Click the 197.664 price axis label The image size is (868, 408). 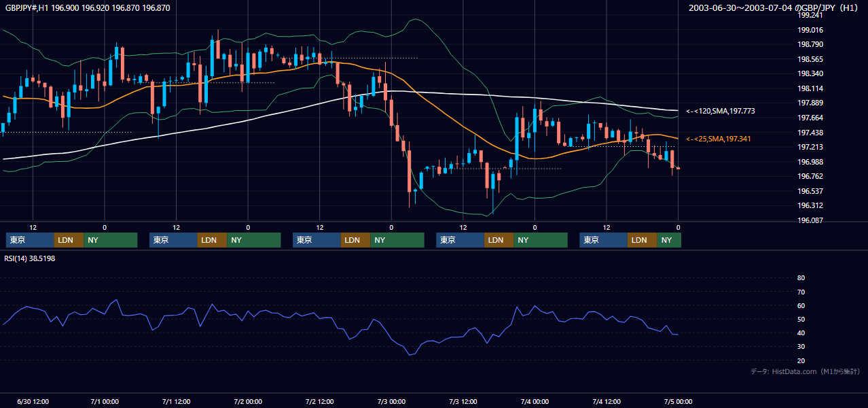coord(810,118)
